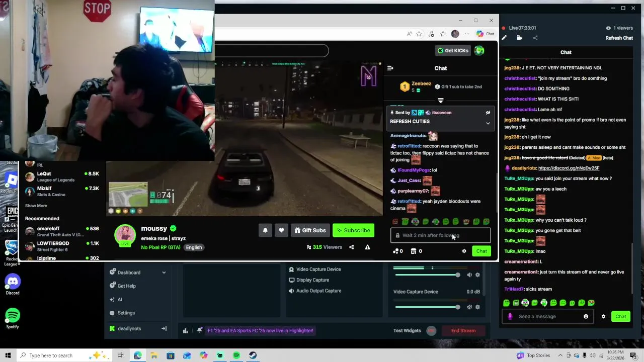Click green Chat send button in Streamlabs
This screenshot has width=644, height=362.
pos(621,316)
